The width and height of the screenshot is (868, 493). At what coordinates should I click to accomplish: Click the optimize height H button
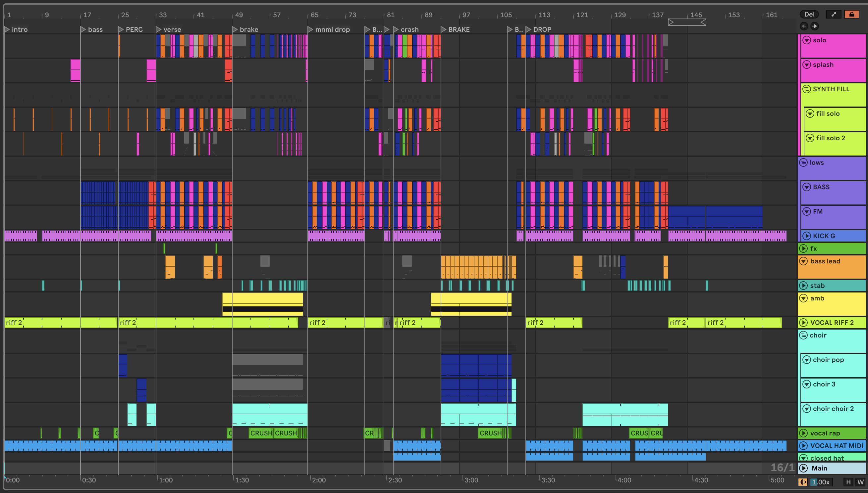pyautogui.click(x=848, y=482)
